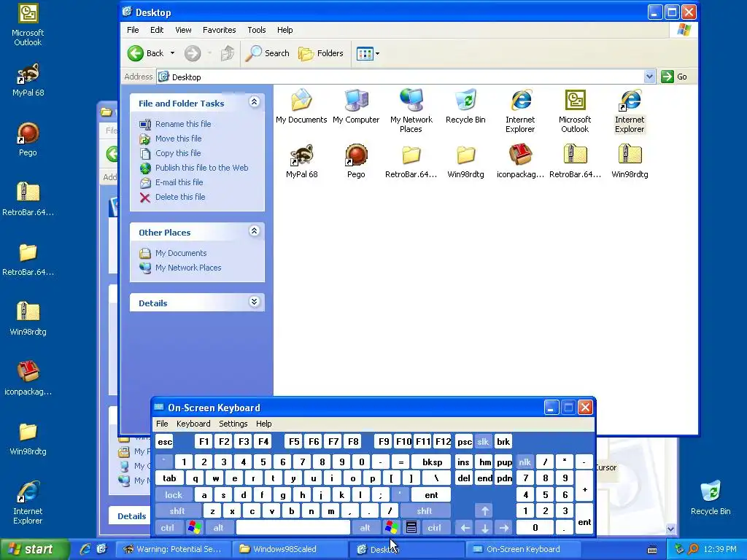Screen dimensions: 747x560
Task: Select Pego icon in Desktop window
Action: click(356, 155)
